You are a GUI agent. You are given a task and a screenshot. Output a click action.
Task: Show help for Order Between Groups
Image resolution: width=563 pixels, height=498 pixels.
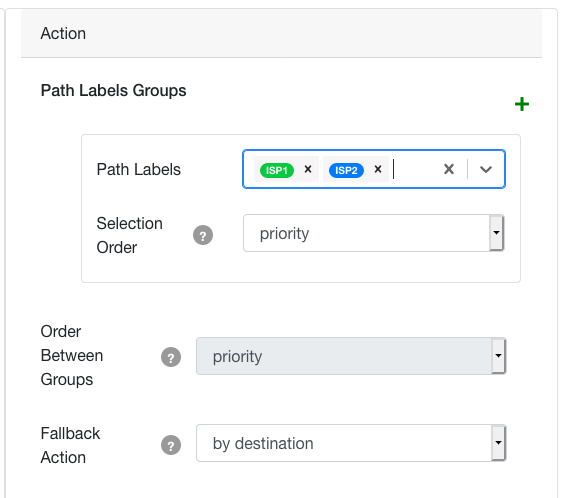(x=171, y=357)
